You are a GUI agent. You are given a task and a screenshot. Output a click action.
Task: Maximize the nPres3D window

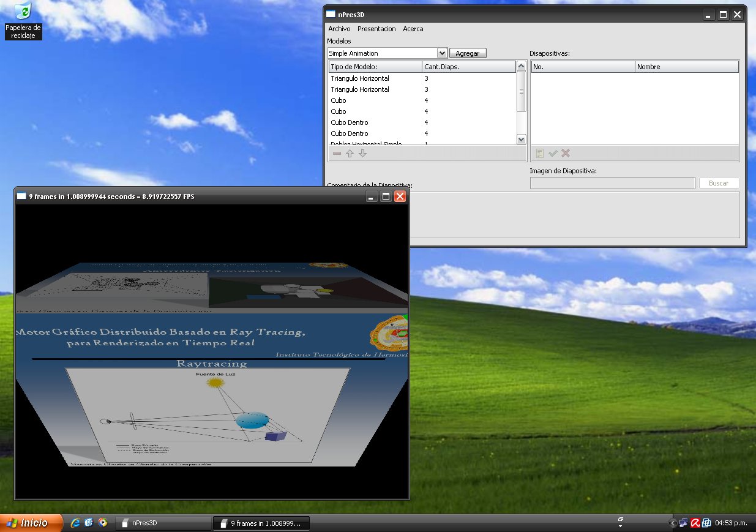pyautogui.click(x=723, y=15)
